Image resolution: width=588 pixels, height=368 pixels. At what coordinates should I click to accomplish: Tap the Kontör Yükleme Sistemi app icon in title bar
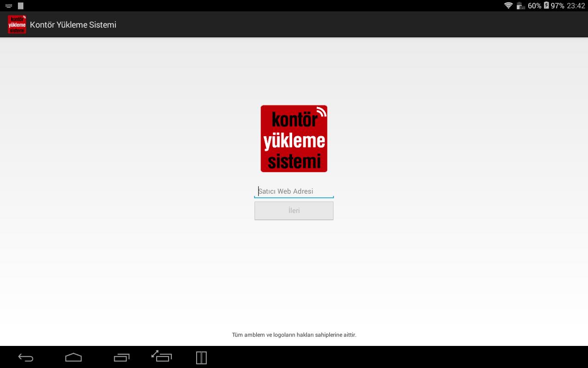click(17, 24)
